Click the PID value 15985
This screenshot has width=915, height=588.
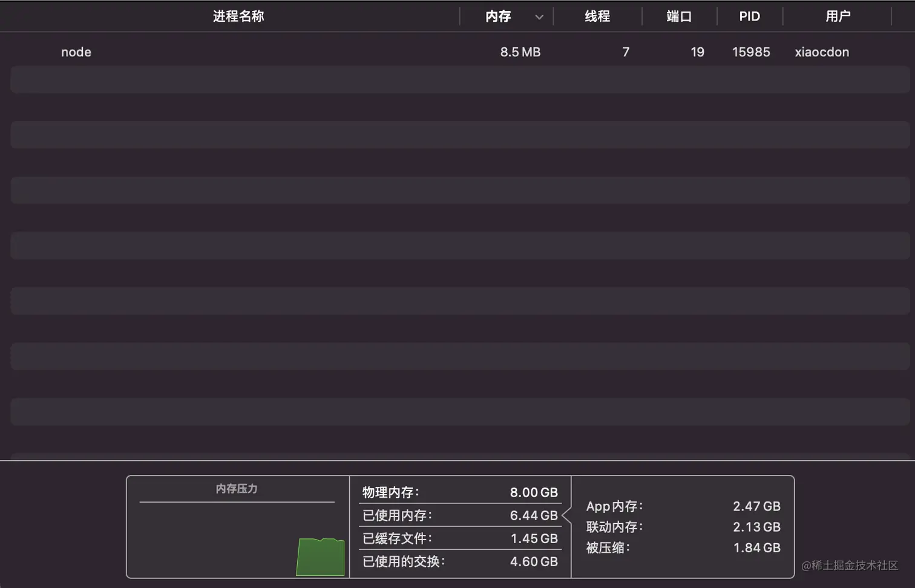click(751, 52)
